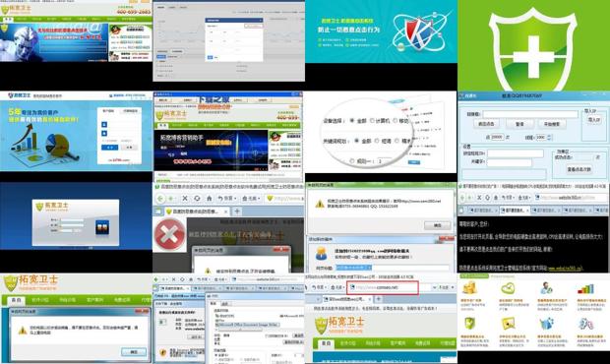Select 全部 radio in 关键词规划 row

coord(357,141)
